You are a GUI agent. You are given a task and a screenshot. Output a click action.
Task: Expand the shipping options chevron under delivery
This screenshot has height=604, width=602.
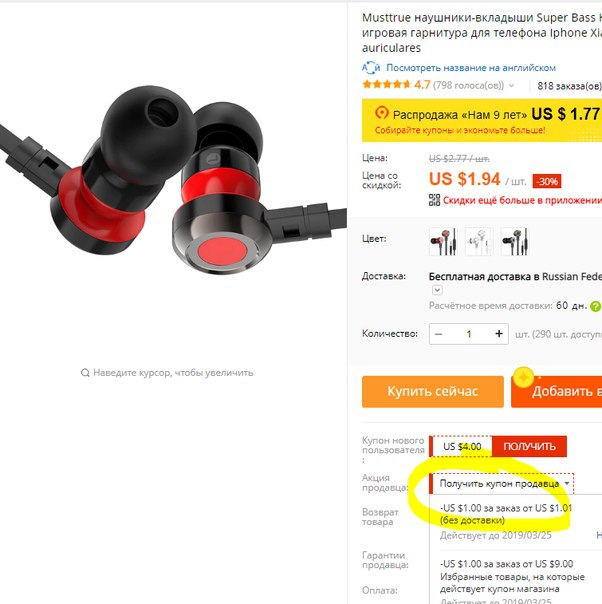click(437, 290)
